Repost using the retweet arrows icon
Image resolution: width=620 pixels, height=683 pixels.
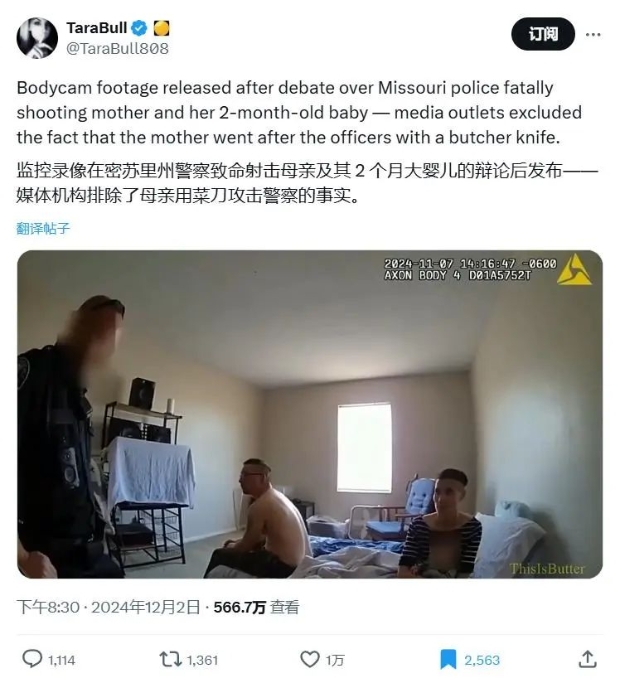tap(170, 659)
